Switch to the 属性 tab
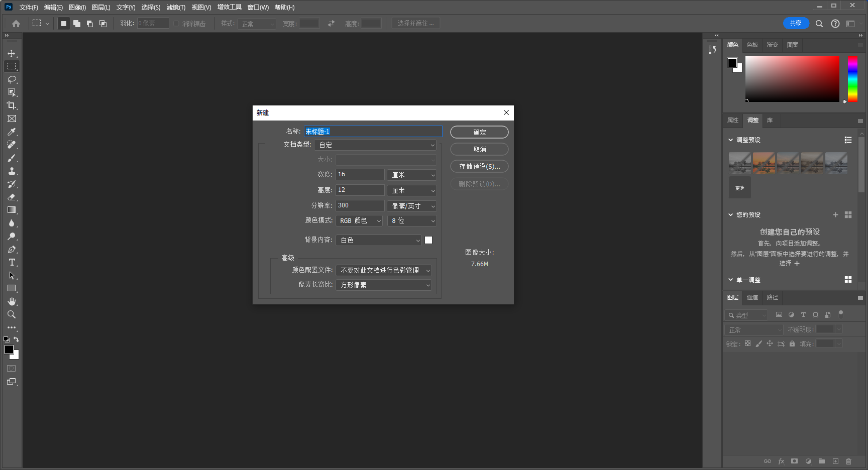868x470 pixels. 733,121
